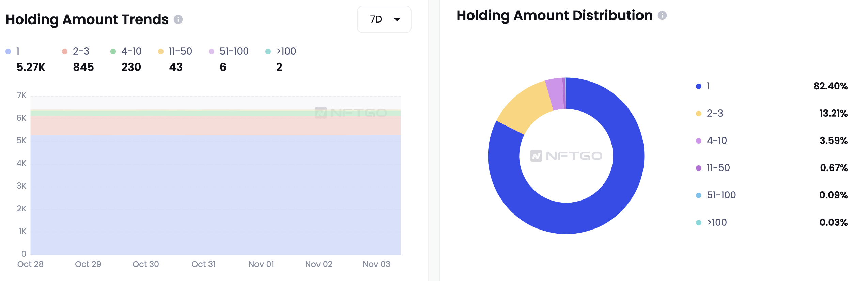Click the 0.09% percentage value
Viewport: 868px width, 281px height.
(834, 195)
